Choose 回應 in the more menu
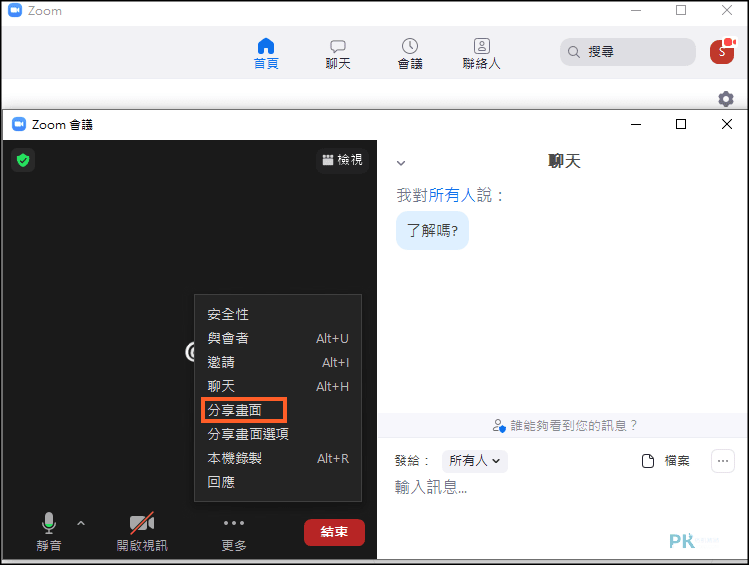The height and width of the screenshot is (565, 749). 278,482
